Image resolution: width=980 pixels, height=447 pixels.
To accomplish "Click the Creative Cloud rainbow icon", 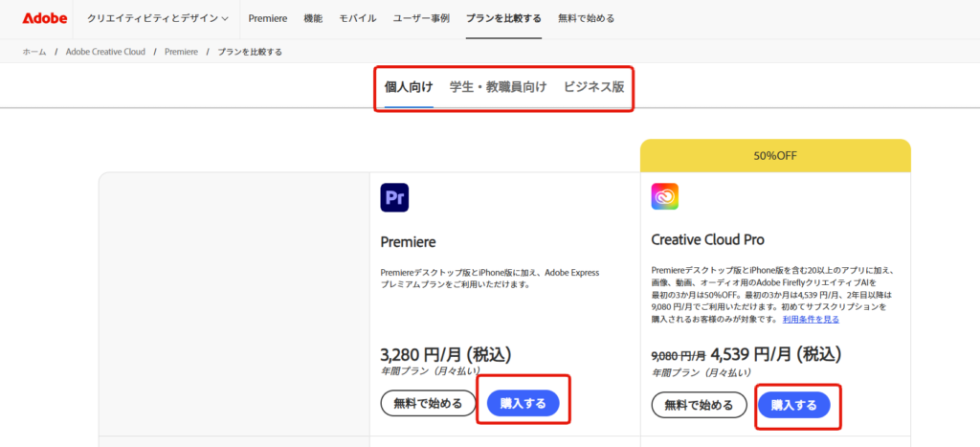I will tap(664, 197).
